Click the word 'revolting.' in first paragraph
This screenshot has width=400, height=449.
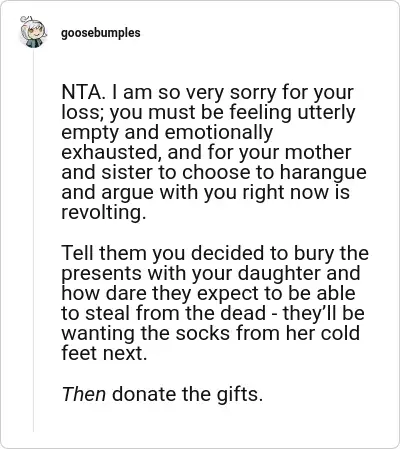104,212
